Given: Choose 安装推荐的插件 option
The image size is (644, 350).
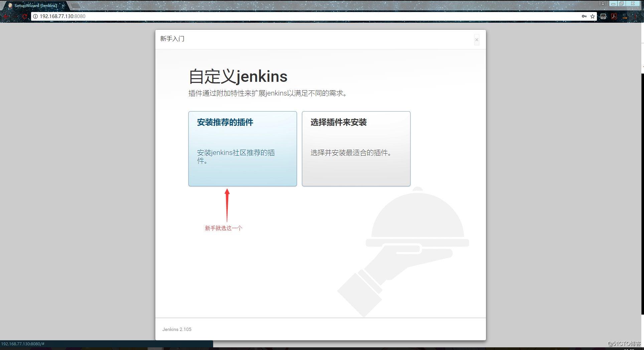Looking at the screenshot, I should click(x=243, y=149).
